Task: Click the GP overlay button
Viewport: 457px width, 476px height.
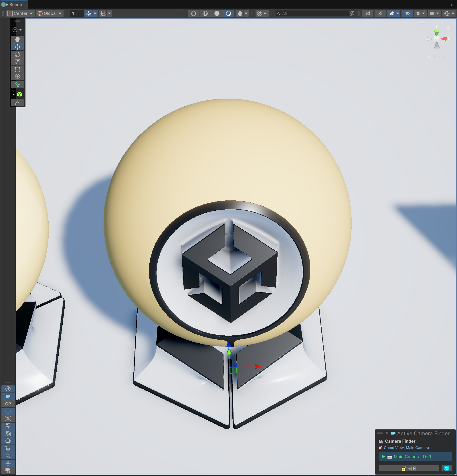Action: 8,404
